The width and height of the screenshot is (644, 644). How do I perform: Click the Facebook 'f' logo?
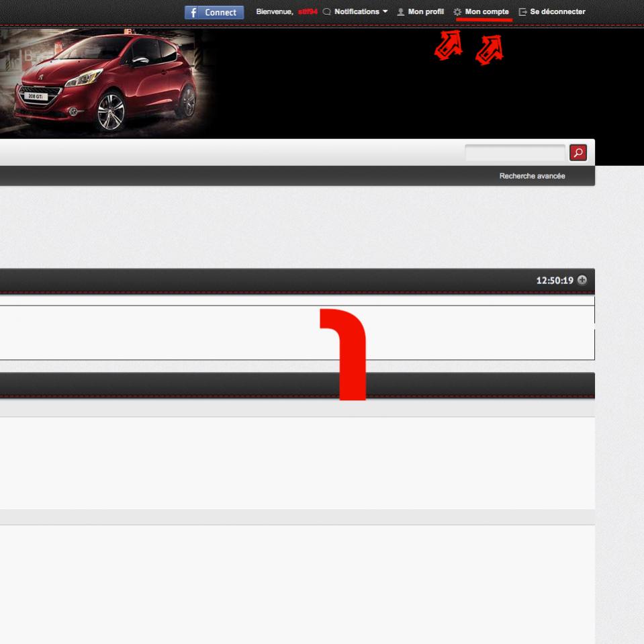[x=194, y=12]
